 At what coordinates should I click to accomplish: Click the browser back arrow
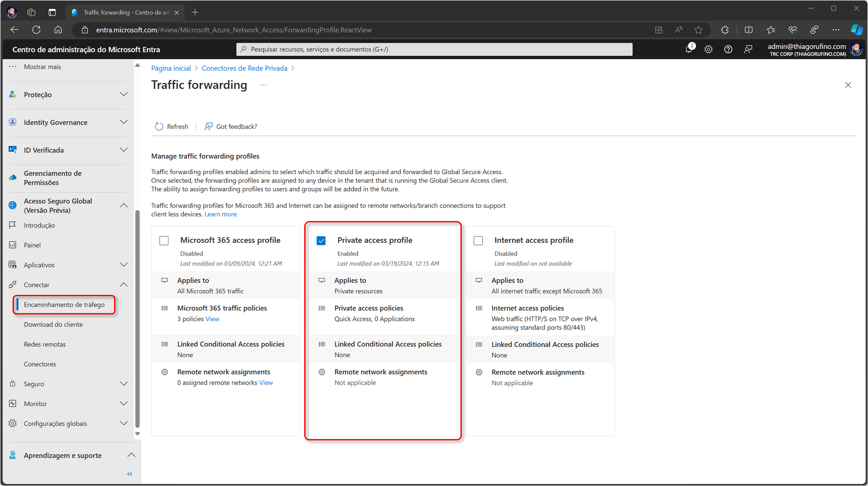pos(14,30)
